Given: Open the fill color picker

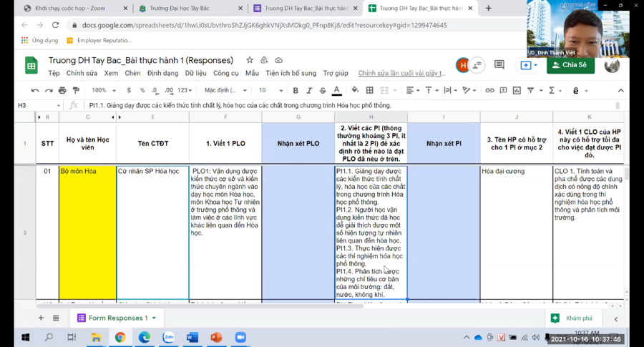Looking at the screenshot, I should 355,90.
